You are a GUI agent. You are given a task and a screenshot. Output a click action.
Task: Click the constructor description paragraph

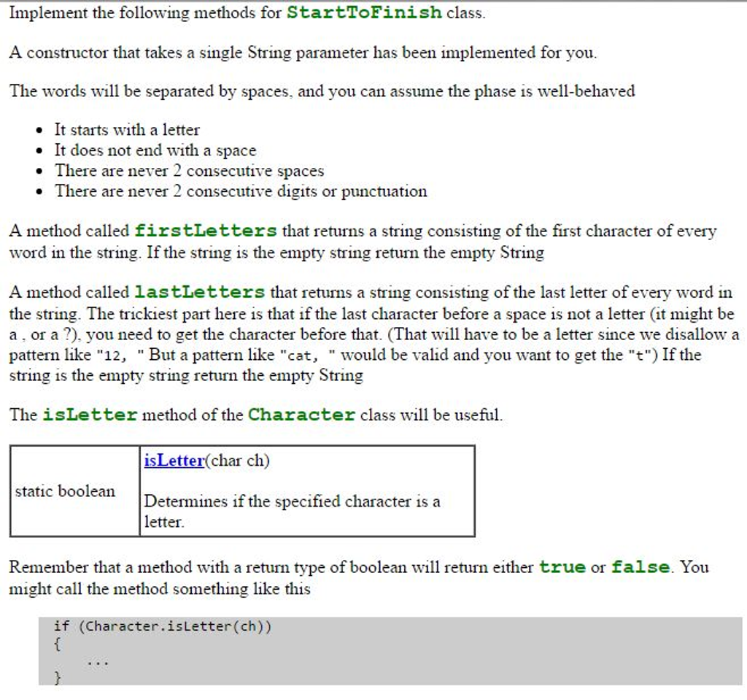click(x=303, y=53)
